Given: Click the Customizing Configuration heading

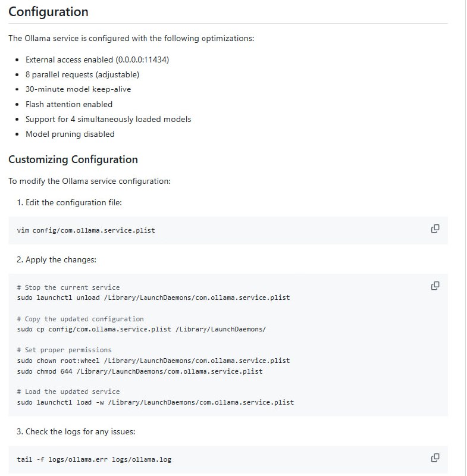Looking at the screenshot, I should 72,159.
